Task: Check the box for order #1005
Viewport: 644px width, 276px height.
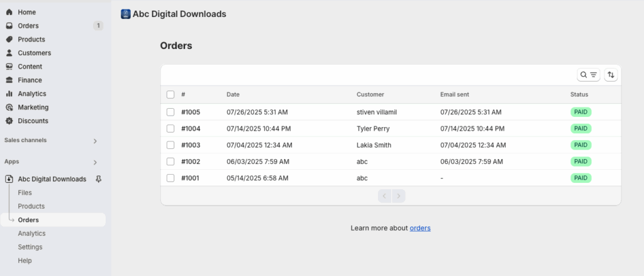Action: 170,112
